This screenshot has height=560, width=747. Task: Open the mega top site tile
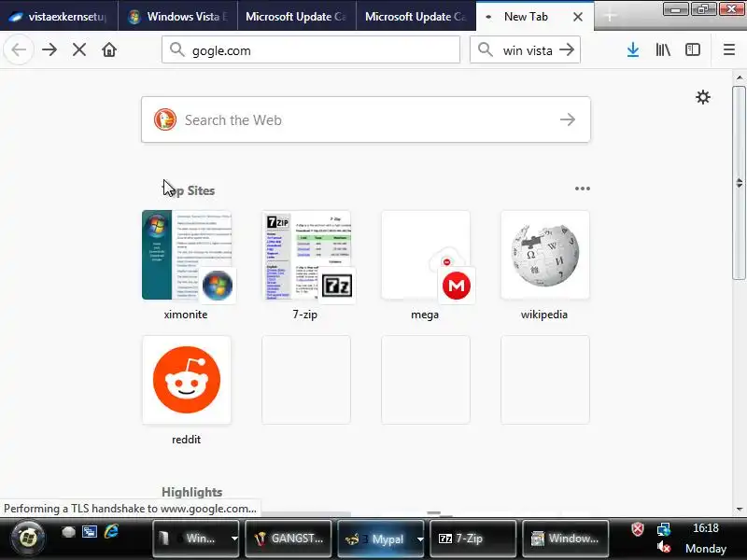(426, 255)
